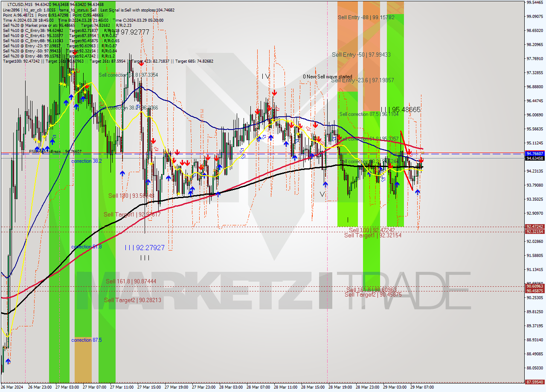Click the red 92.32154 price axis tag
Screen dimensions: 546x392
535,231
